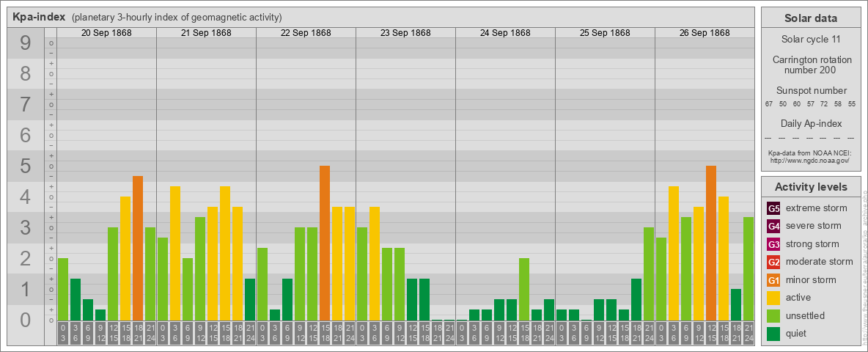Click the orange bar for 20 Sep 18-21h

click(x=138, y=248)
